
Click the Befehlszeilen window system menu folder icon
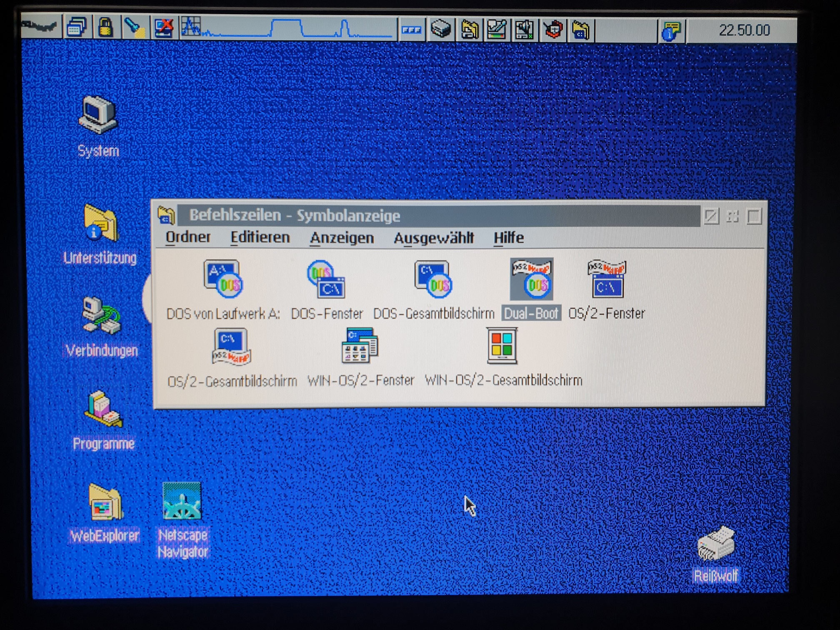click(x=166, y=215)
